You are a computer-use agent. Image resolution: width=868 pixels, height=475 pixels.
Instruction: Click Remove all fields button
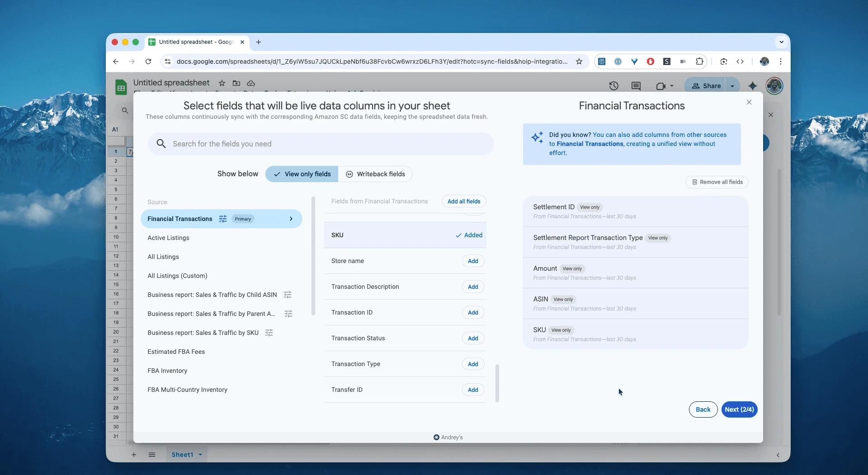[x=717, y=182]
